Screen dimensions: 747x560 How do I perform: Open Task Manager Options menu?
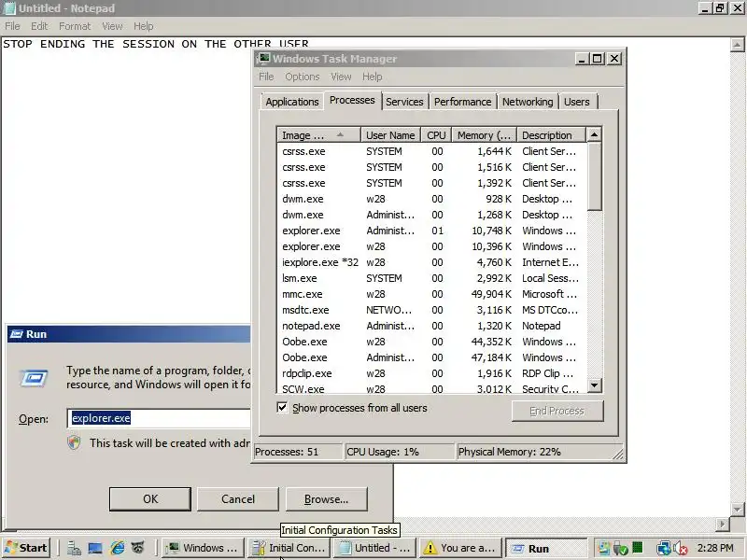[302, 77]
